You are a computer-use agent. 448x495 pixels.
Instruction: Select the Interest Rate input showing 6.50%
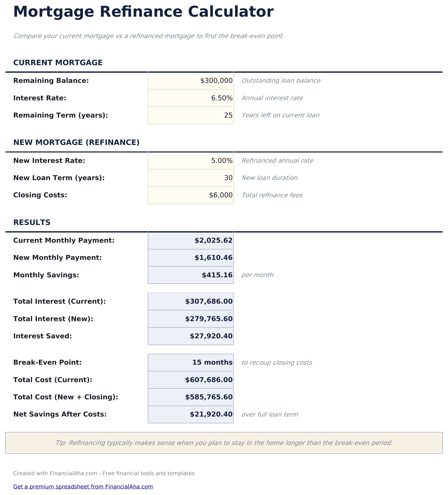191,98
